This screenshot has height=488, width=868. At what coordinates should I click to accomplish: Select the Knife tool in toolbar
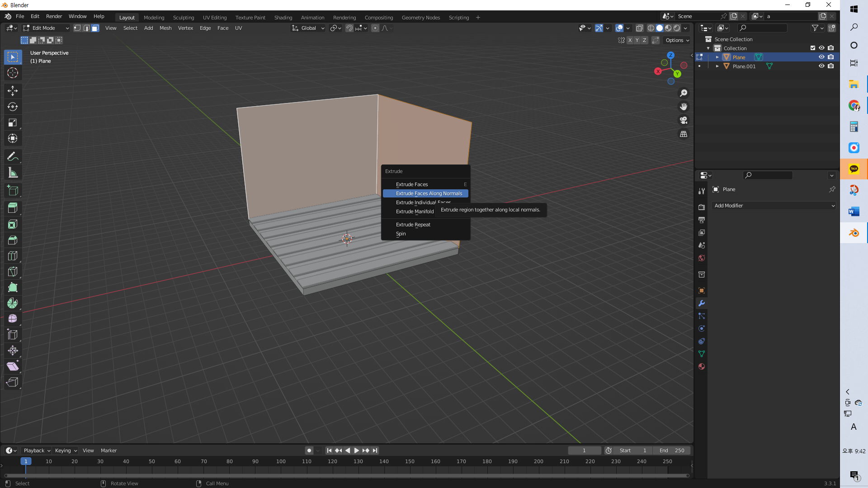tap(13, 272)
